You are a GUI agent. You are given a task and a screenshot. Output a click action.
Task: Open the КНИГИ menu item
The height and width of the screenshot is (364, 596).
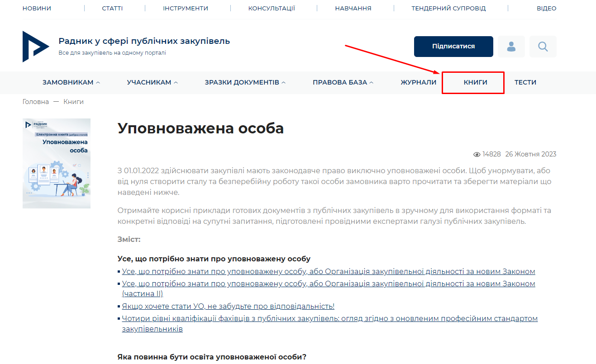(x=475, y=82)
